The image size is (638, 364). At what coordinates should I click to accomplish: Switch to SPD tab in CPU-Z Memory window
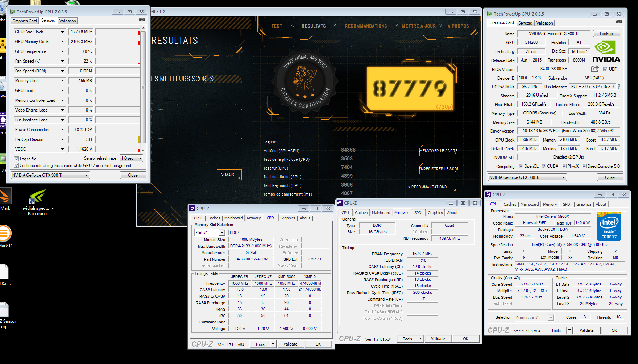[418, 213]
